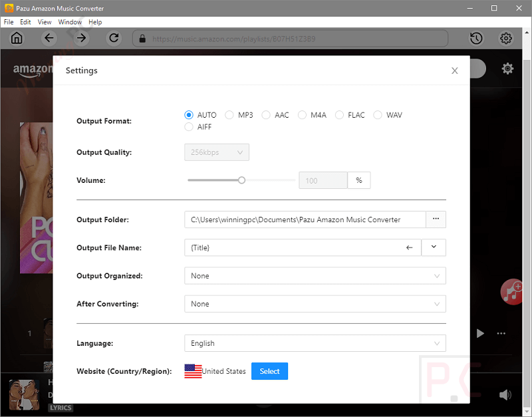The image size is (532, 417).
Task: Open settings gear in the toolbar
Action: [x=506, y=39]
